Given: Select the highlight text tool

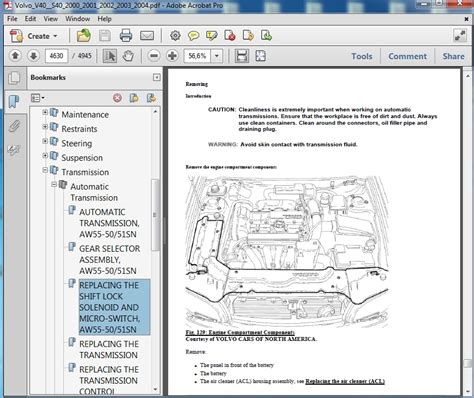Looking at the screenshot, I should point(212,36).
